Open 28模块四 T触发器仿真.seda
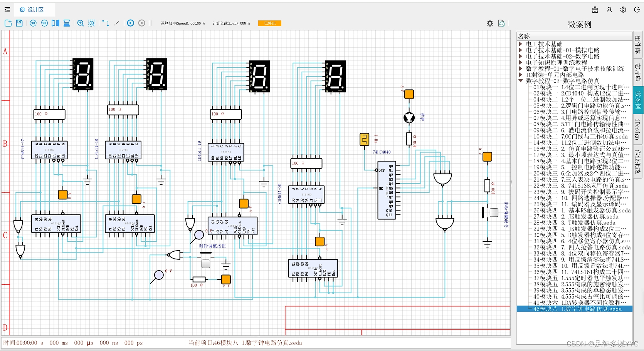 coord(574,222)
